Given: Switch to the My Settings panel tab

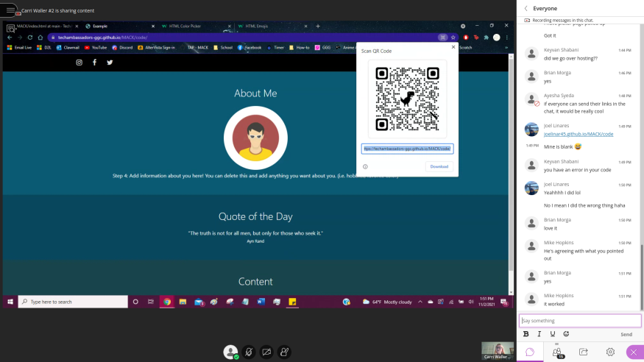Looking at the screenshot, I should point(610,352).
